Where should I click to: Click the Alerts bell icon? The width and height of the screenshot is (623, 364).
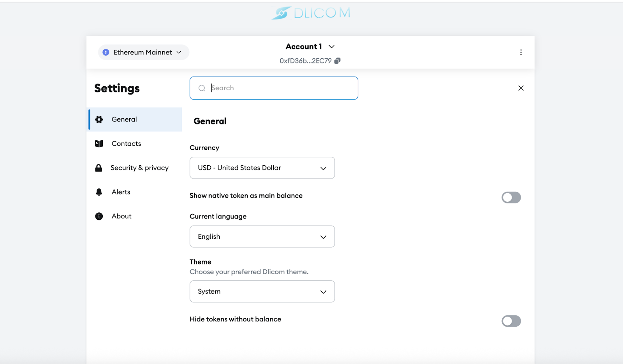point(99,192)
